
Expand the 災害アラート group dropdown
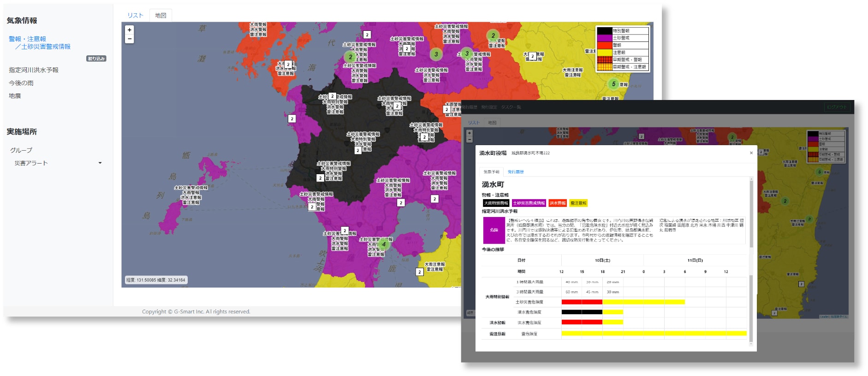click(x=100, y=163)
